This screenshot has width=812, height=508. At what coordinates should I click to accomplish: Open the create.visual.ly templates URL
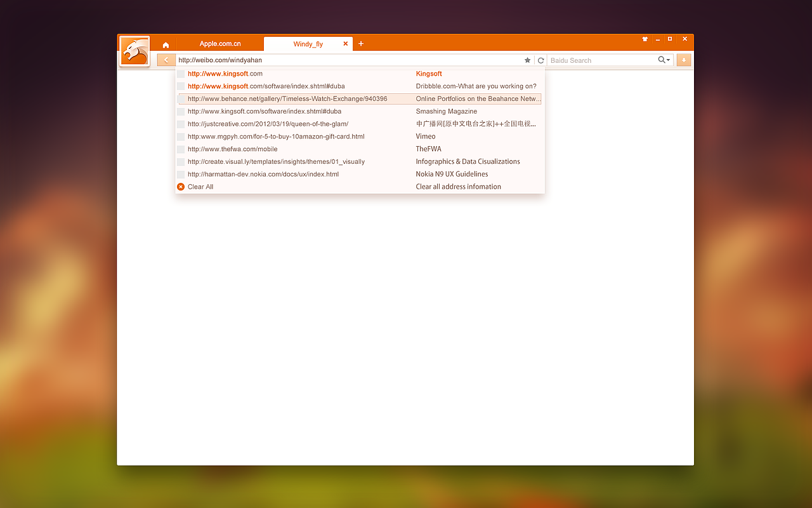point(277,162)
